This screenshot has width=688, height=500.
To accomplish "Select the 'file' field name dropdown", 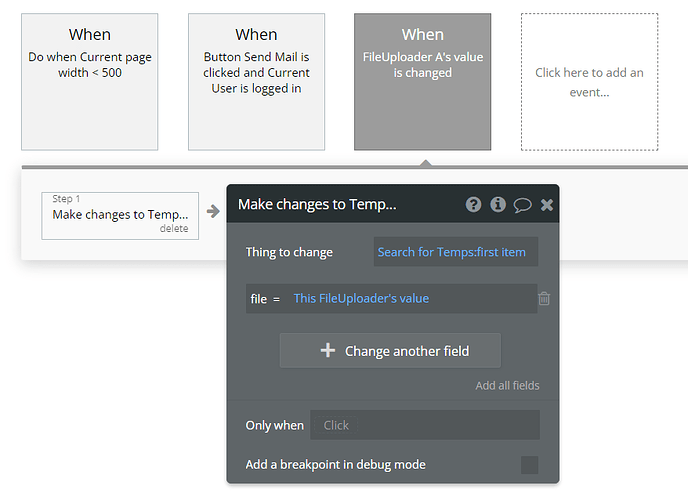I will [x=257, y=298].
